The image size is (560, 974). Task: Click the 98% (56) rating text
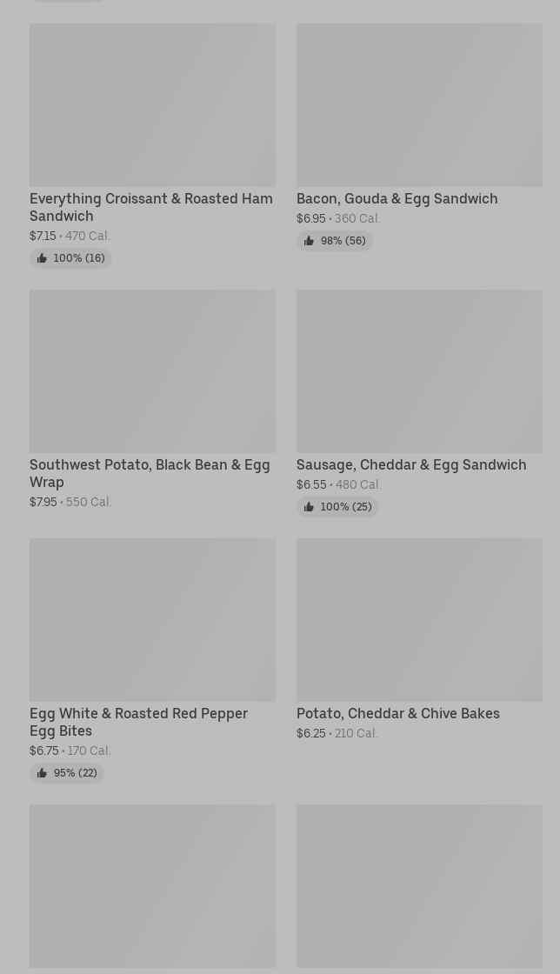click(x=343, y=241)
